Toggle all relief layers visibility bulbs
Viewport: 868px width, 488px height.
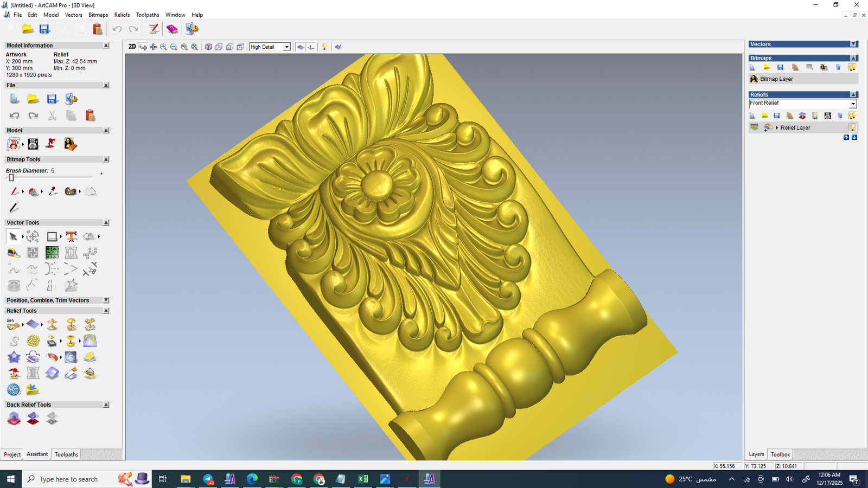point(852,115)
